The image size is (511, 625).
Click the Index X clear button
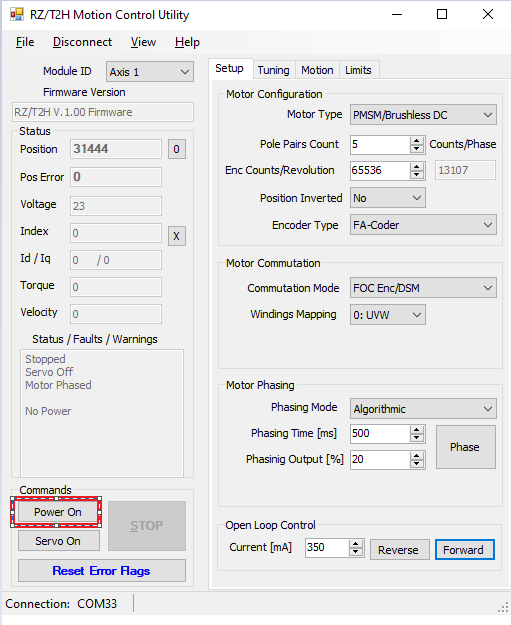[177, 236]
